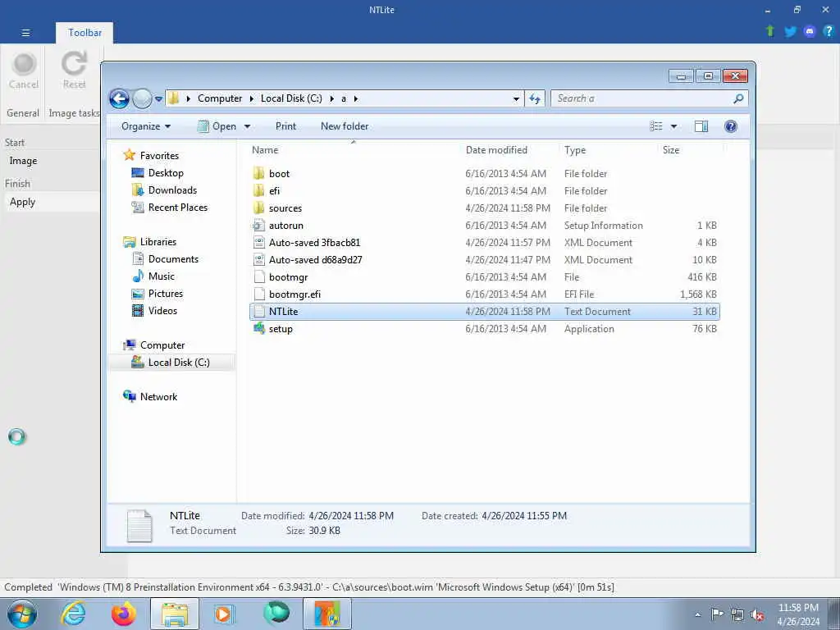Viewport: 840px width, 630px height.
Task: Open the NTLite Twitter icon
Action: [790, 31]
